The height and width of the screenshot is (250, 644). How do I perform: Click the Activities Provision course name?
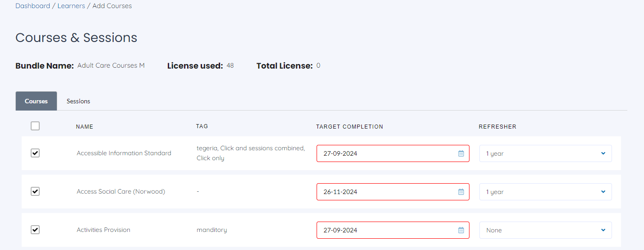click(x=103, y=230)
